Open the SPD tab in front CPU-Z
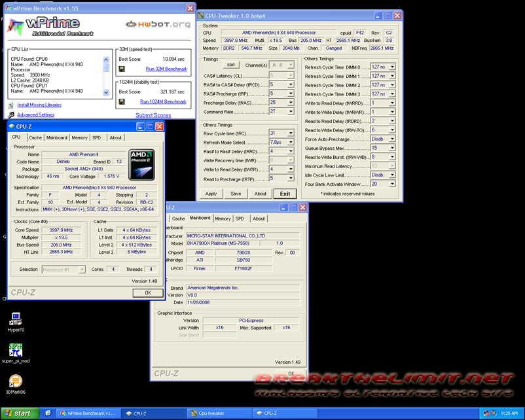The height and width of the screenshot is (420, 525). coord(97,137)
